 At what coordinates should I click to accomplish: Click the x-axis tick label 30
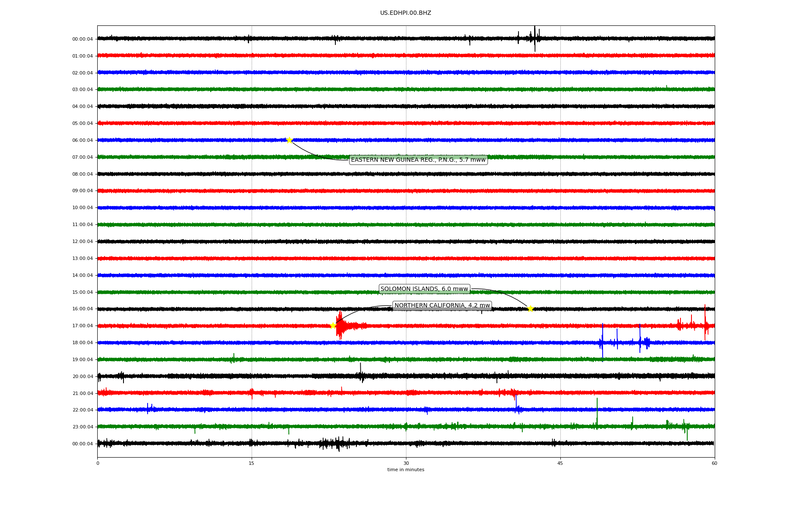(406, 463)
